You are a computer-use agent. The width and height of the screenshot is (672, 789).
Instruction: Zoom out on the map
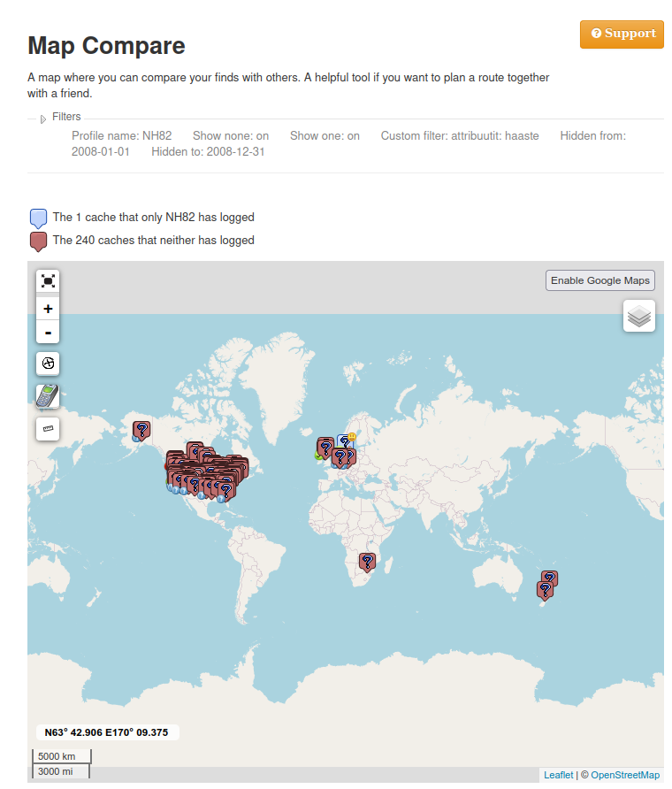pyautogui.click(x=48, y=332)
